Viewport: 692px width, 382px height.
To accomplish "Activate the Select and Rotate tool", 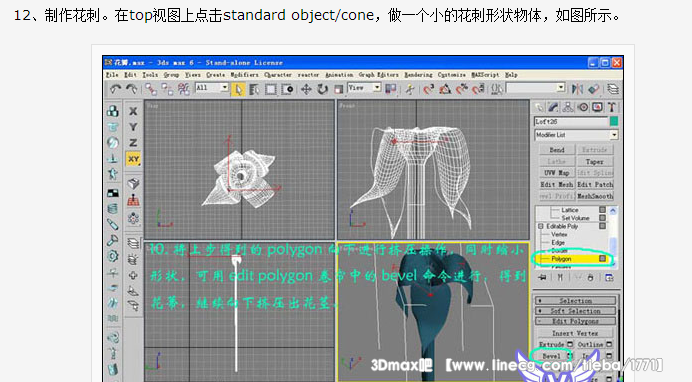I will coord(323,90).
